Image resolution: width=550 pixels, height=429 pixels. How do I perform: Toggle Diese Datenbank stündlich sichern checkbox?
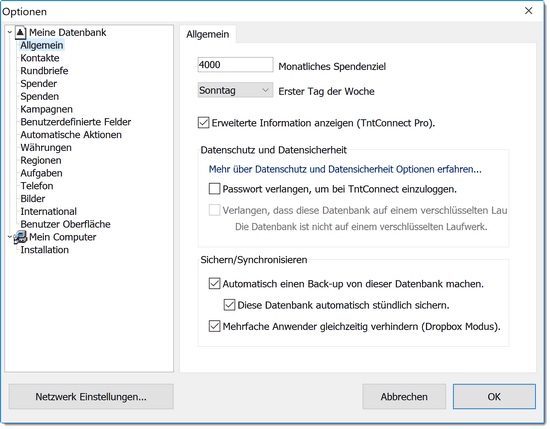[229, 305]
